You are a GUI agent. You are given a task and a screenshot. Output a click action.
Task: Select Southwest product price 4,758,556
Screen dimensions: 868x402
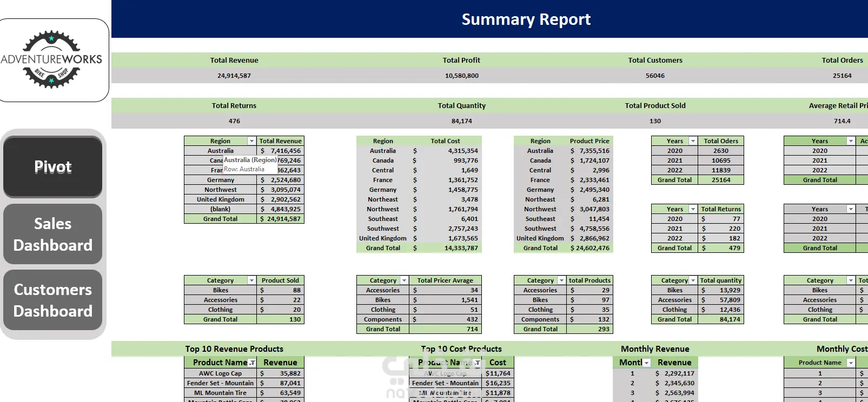click(x=589, y=229)
